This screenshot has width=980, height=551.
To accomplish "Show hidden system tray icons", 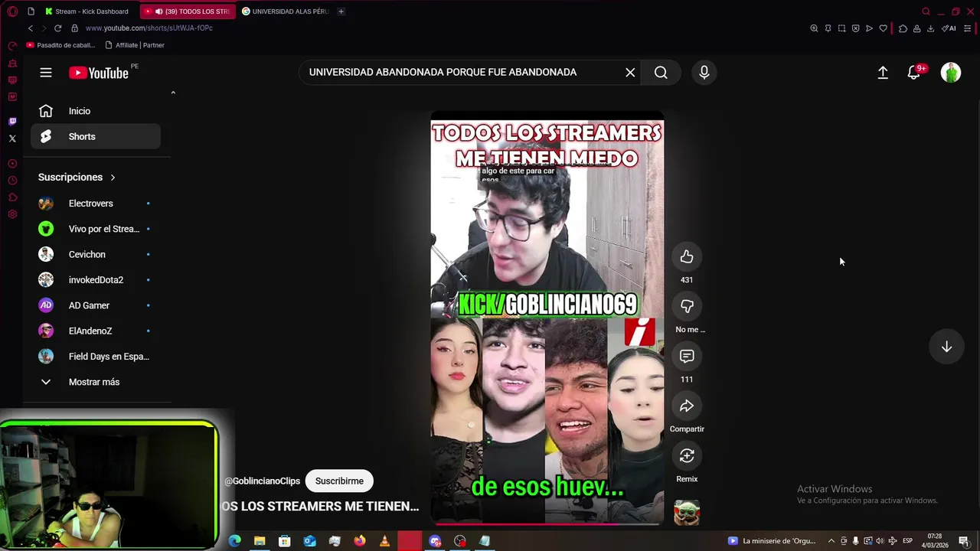I will [831, 541].
